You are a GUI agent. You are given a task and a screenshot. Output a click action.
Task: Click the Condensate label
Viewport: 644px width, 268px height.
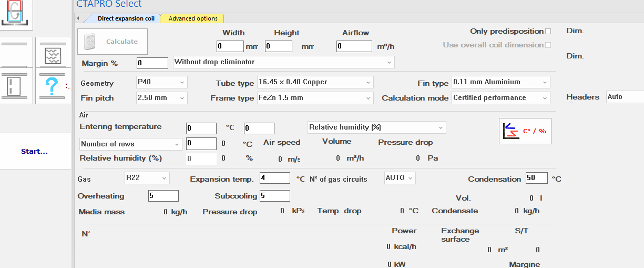click(455, 211)
